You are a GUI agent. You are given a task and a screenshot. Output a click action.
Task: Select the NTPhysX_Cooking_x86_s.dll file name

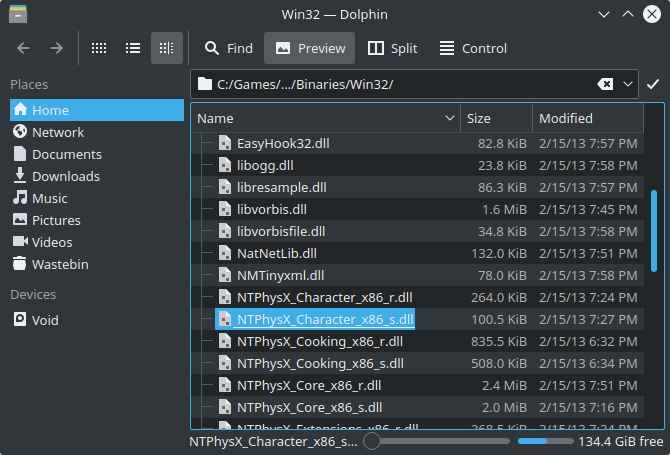pyautogui.click(x=320, y=364)
